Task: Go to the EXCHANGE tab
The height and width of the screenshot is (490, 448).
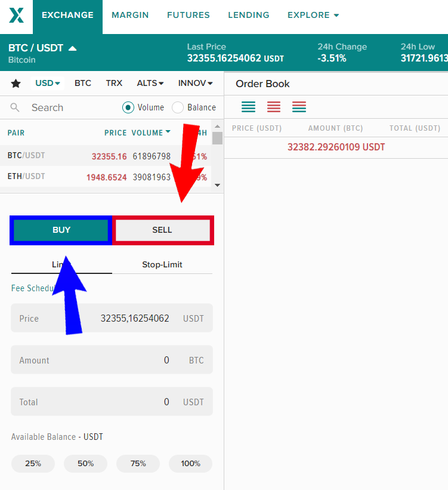Action: (x=67, y=17)
